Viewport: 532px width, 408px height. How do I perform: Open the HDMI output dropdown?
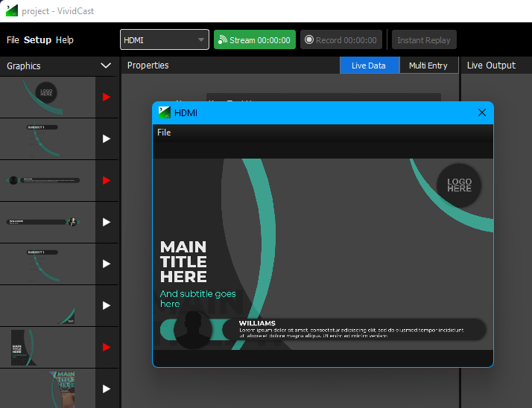coord(164,40)
